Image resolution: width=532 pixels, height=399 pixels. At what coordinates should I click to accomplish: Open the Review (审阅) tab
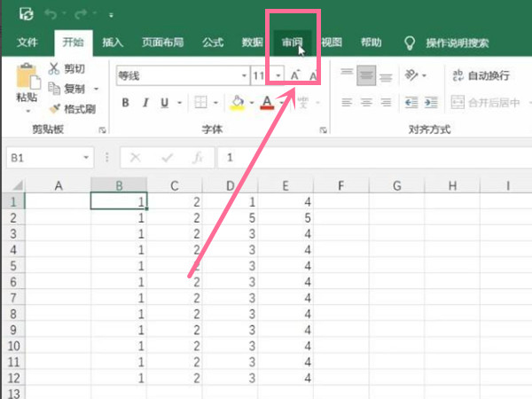(293, 42)
